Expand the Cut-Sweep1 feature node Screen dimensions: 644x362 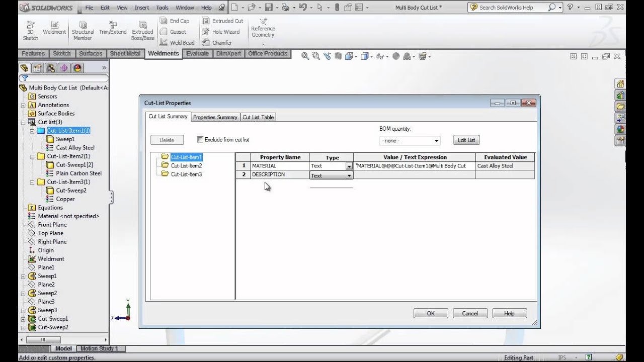23,319
